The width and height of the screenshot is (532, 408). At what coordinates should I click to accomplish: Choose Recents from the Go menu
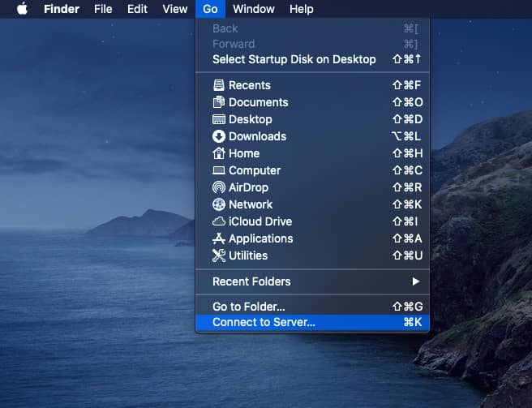312,85
